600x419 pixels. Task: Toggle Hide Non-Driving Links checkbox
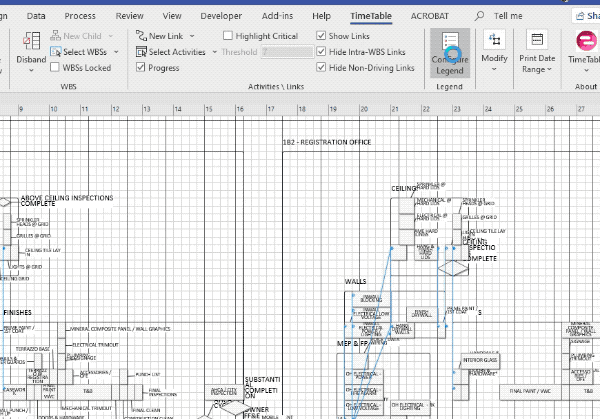(321, 67)
